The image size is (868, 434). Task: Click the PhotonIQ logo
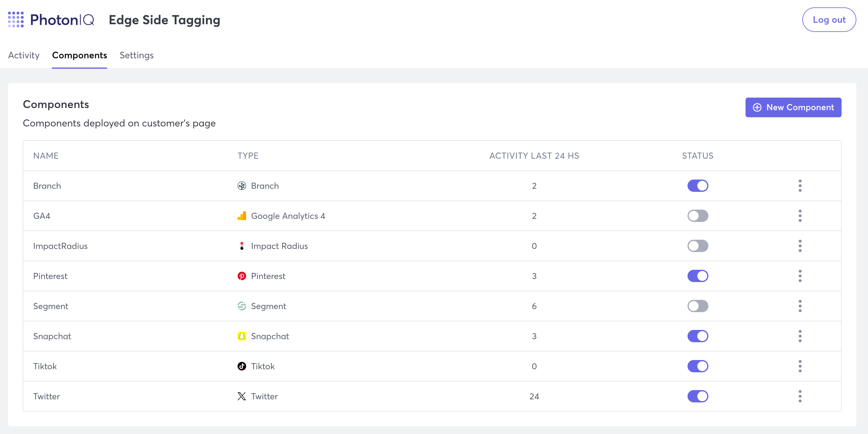[x=51, y=20]
